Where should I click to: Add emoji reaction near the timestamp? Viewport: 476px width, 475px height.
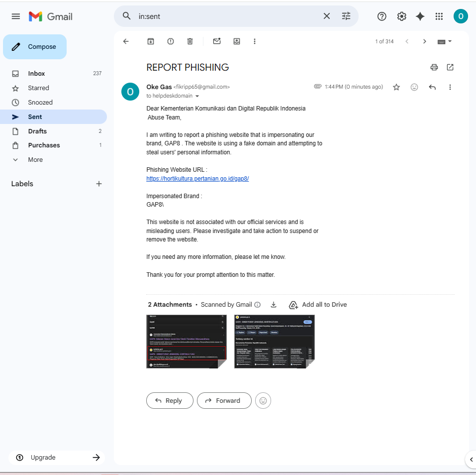tap(414, 87)
